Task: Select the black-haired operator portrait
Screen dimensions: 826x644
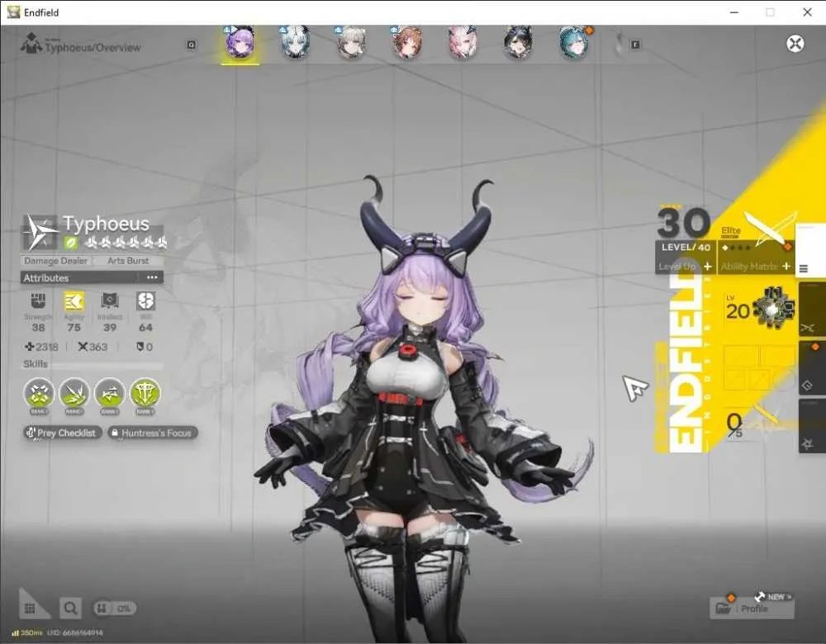Action: pyautogui.click(x=518, y=42)
